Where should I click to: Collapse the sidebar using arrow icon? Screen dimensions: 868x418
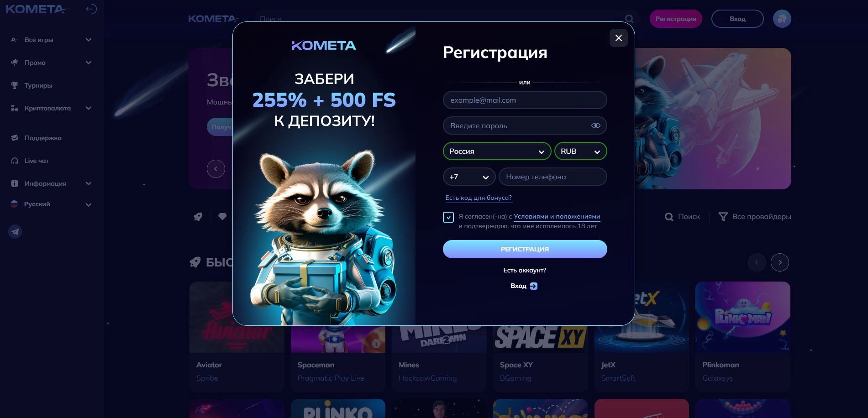tap(91, 9)
